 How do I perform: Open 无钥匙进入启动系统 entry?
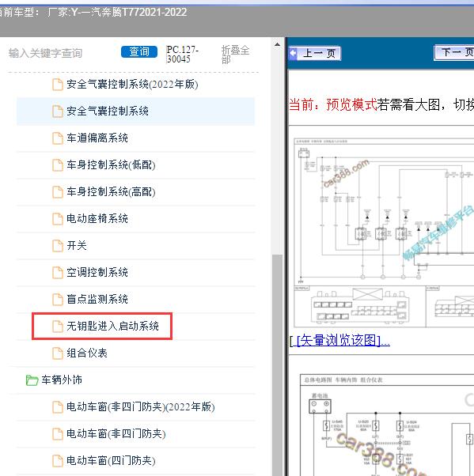(x=112, y=326)
